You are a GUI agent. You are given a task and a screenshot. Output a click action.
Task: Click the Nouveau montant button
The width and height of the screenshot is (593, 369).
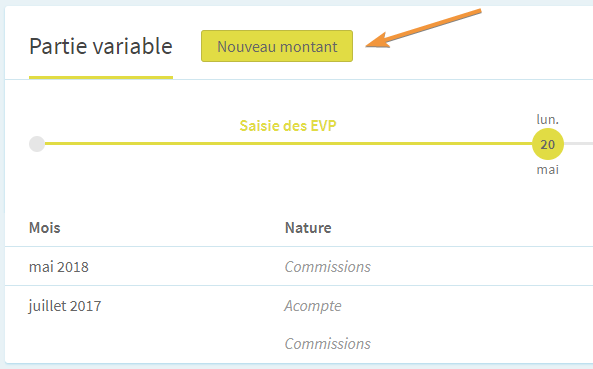tap(277, 46)
